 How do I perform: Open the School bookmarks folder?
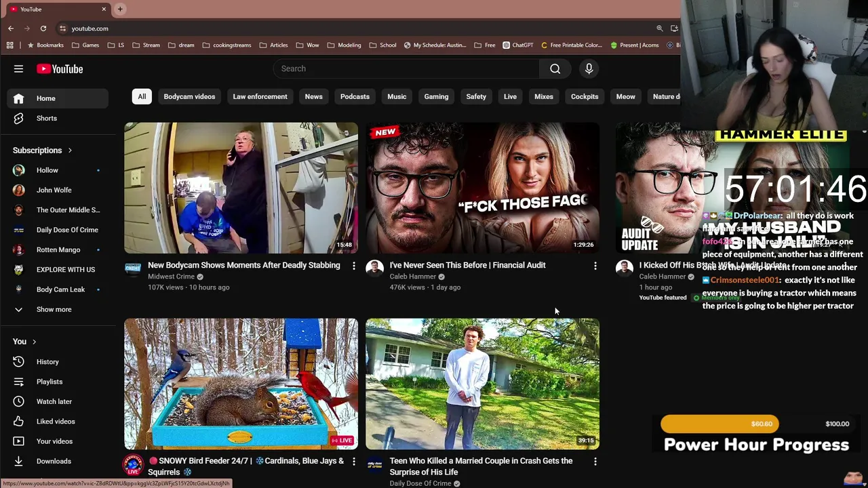[x=382, y=45]
